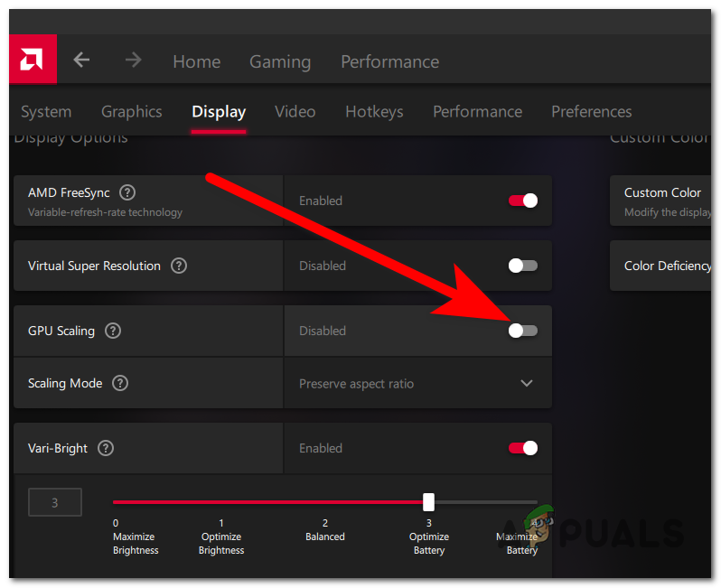
Task: Switch to the System tab
Action: (x=46, y=112)
